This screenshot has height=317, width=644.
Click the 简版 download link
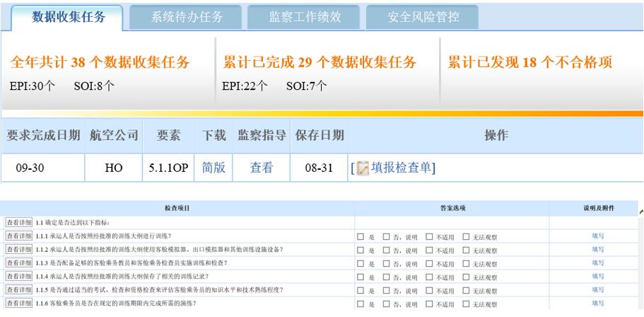[213, 169]
